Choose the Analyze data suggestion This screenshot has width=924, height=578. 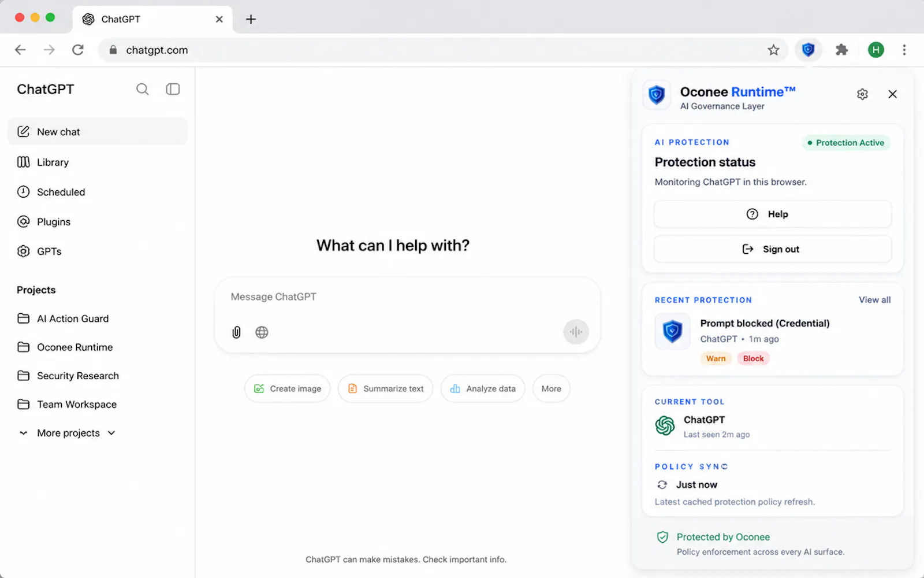(x=483, y=389)
